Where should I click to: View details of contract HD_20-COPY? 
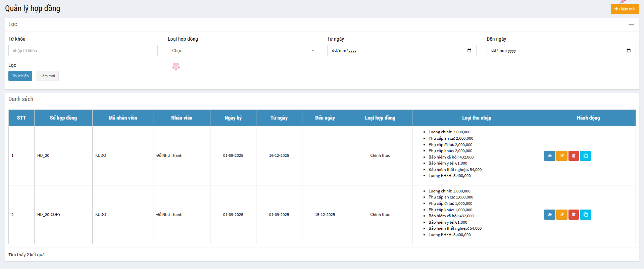549,215
